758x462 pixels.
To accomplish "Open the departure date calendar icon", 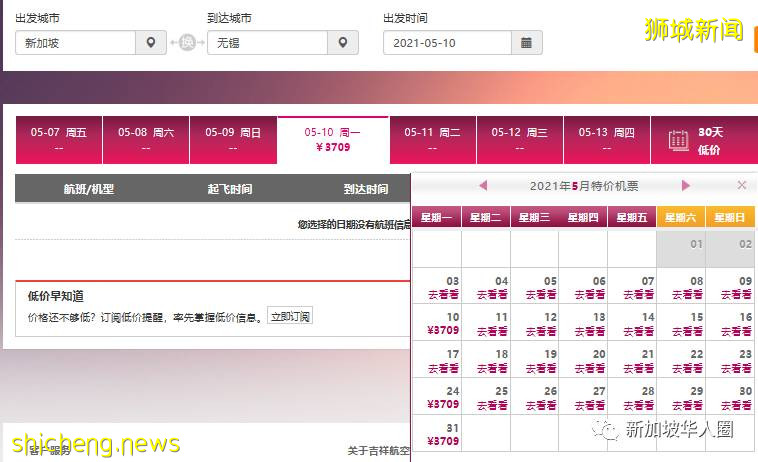I will (x=526, y=43).
